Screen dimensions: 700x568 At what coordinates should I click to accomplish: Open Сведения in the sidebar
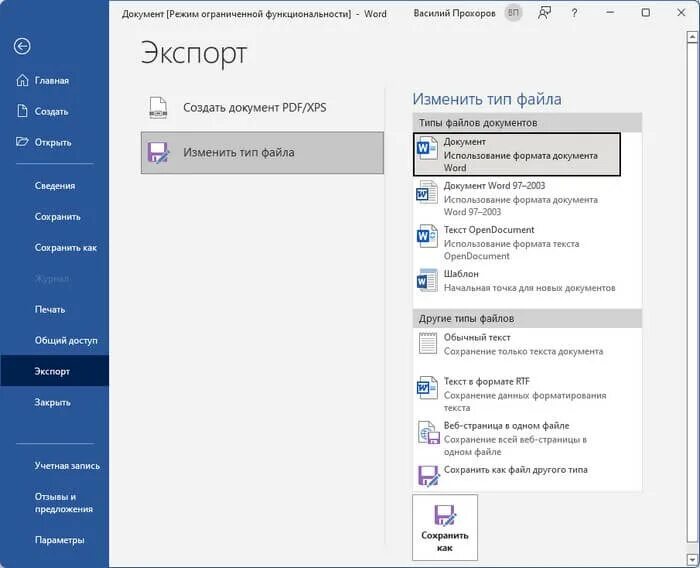click(54, 186)
